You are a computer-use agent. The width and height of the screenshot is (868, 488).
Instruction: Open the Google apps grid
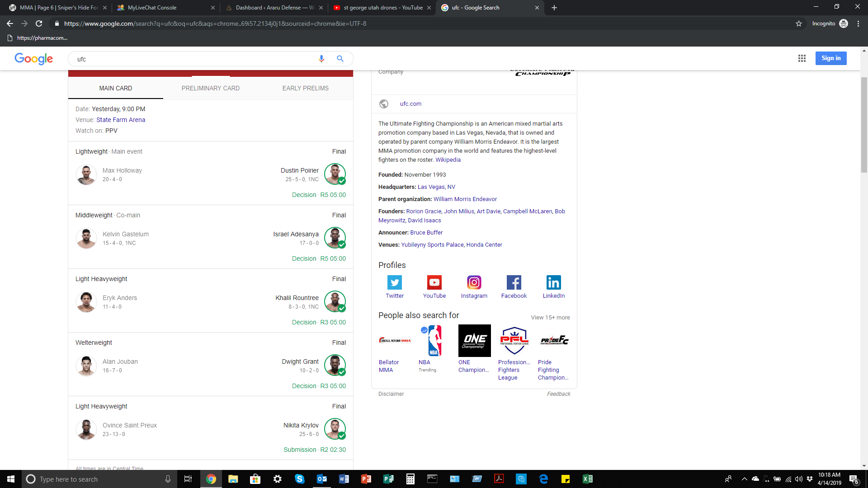point(802,58)
